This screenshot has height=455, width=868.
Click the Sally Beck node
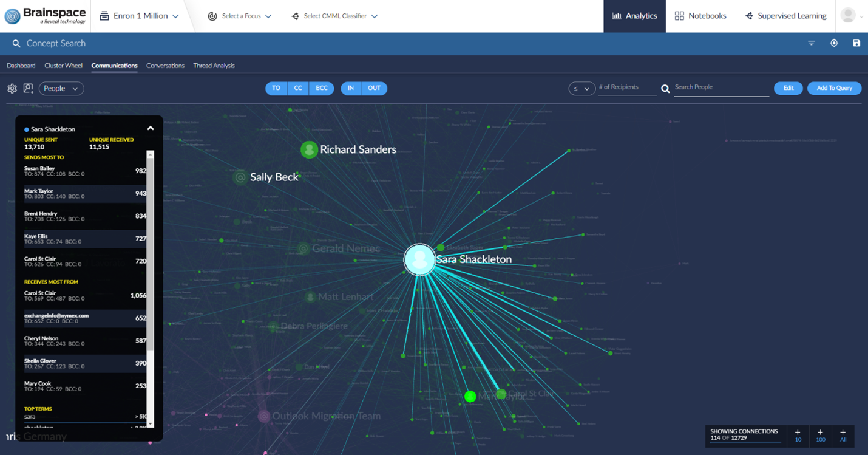pyautogui.click(x=240, y=177)
